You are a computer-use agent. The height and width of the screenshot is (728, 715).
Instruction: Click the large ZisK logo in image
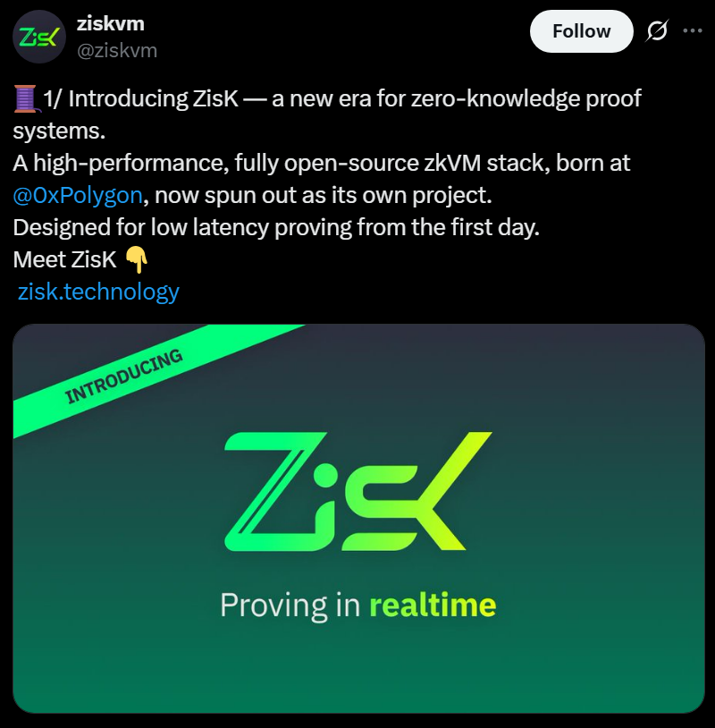tap(358, 492)
